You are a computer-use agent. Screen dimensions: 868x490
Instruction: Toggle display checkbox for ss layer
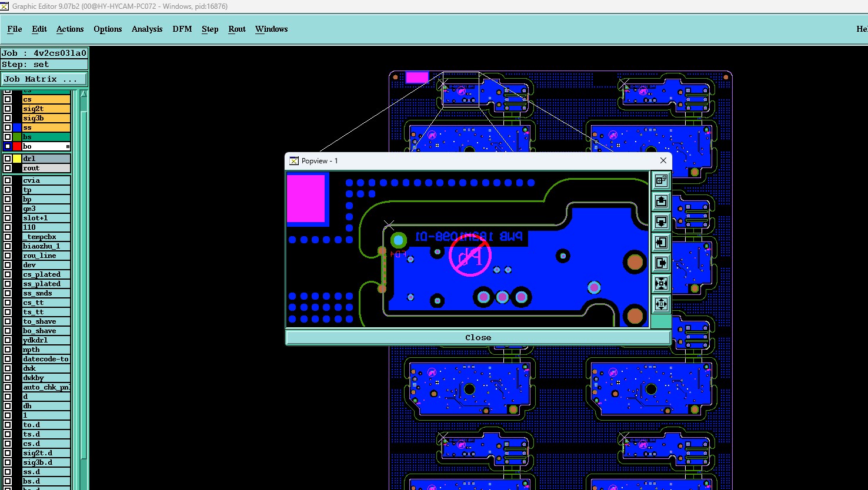coord(8,127)
